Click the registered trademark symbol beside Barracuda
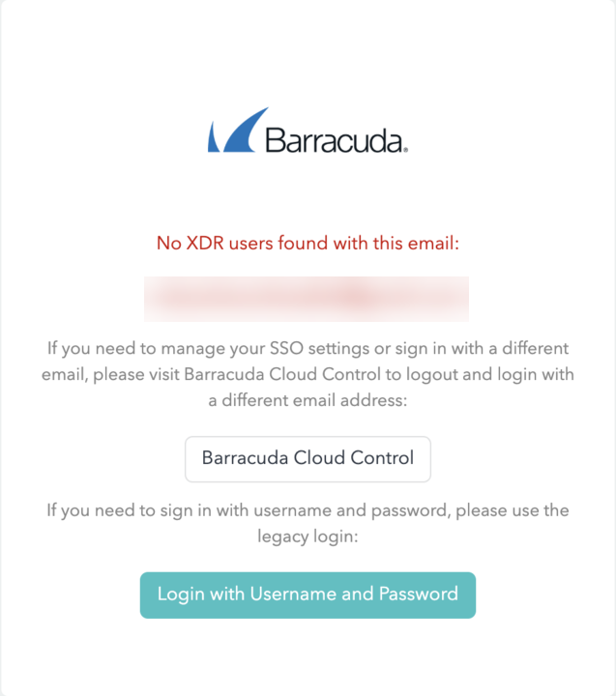Viewport: 616px width, 696px height. [x=405, y=150]
